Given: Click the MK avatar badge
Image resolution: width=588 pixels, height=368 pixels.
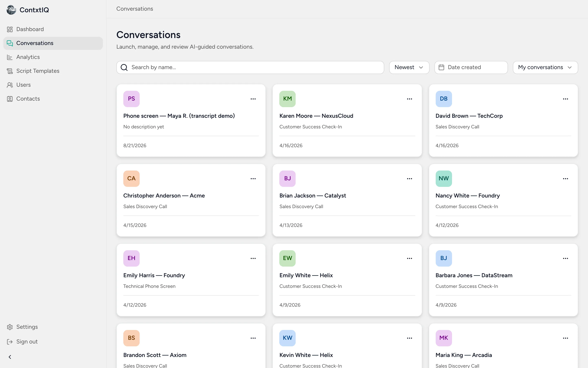Looking at the screenshot, I should 444,338.
